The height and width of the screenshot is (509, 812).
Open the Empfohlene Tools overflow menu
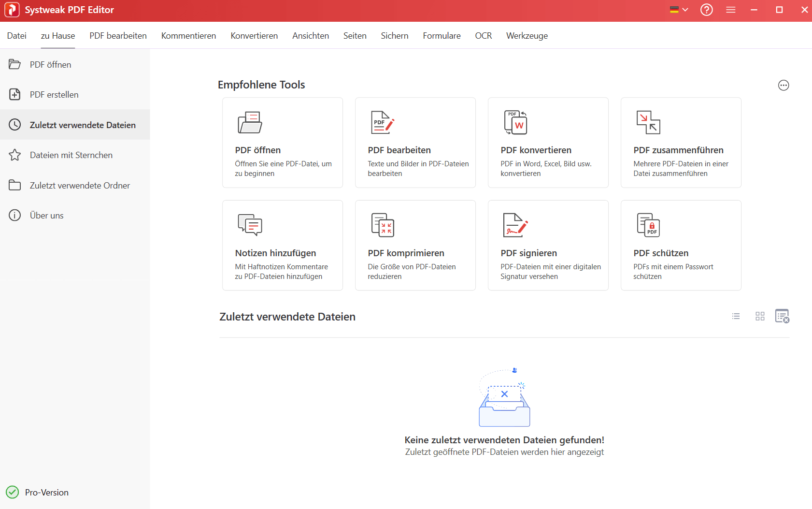pyautogui.click(x=784, y=85)
